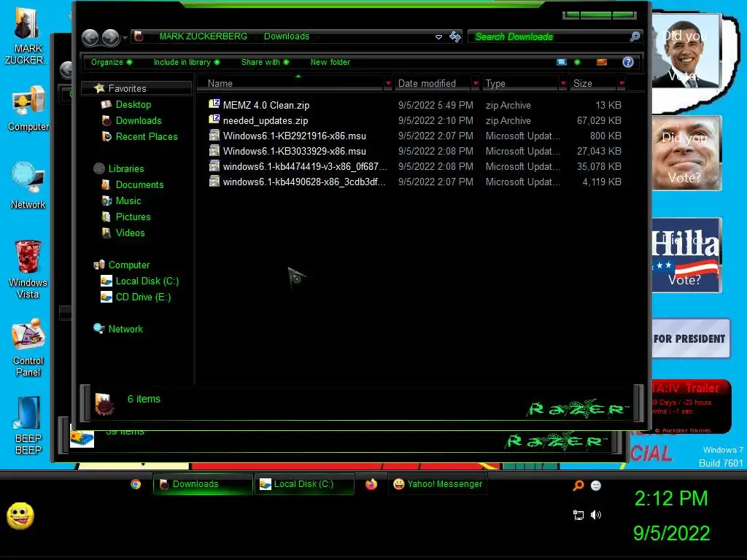Click the network tray icon
Viewport: 747px width, 560px height.
tap(578, 515)
